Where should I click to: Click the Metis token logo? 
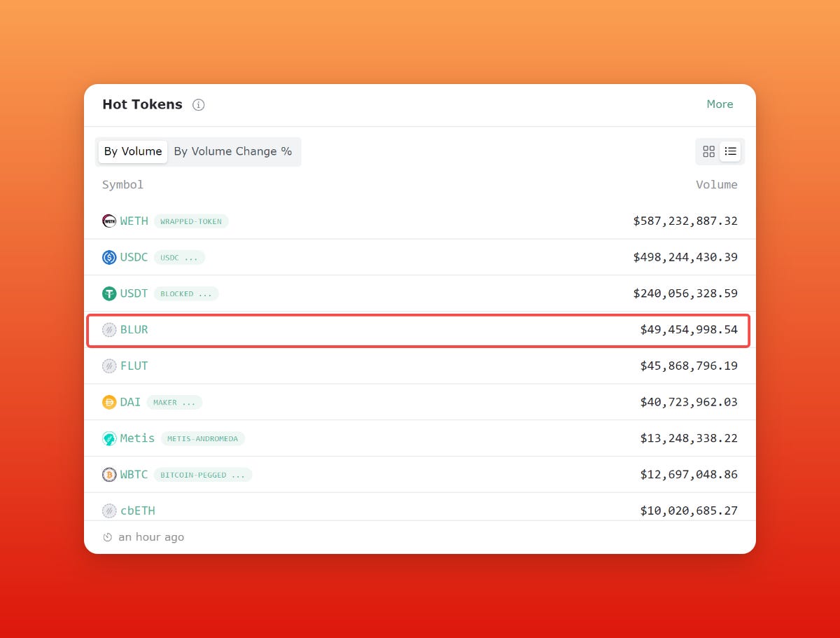109,438
